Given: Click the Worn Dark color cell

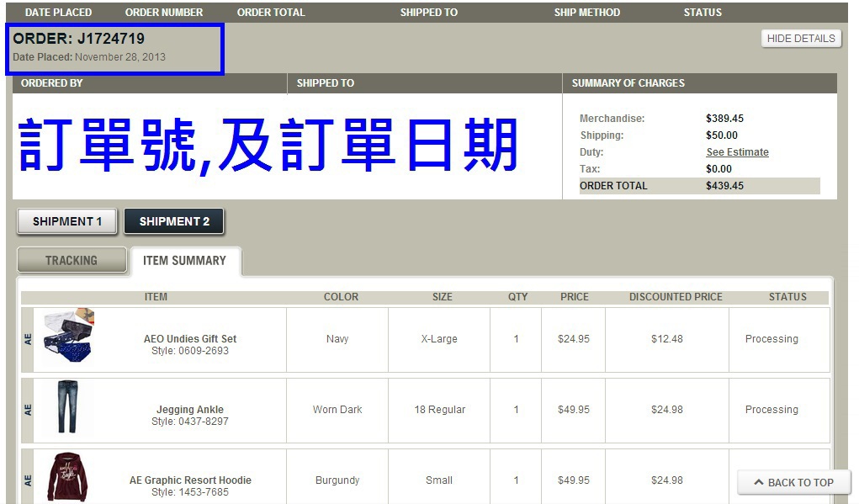Looking at the screenshot, I should point(337,410).
